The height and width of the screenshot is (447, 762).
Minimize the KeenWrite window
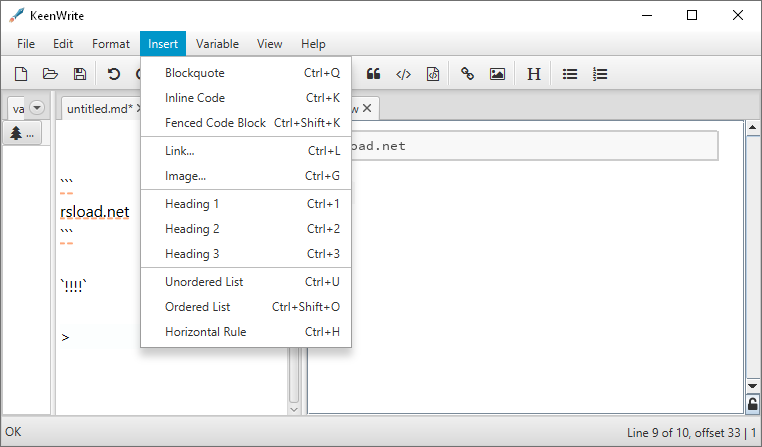tap(647, 16)
